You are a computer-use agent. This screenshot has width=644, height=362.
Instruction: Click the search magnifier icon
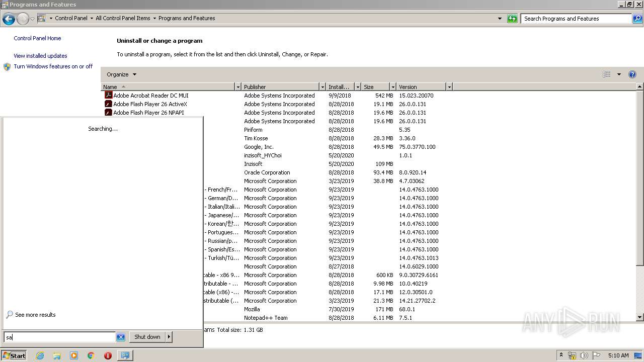coord(637,19)
